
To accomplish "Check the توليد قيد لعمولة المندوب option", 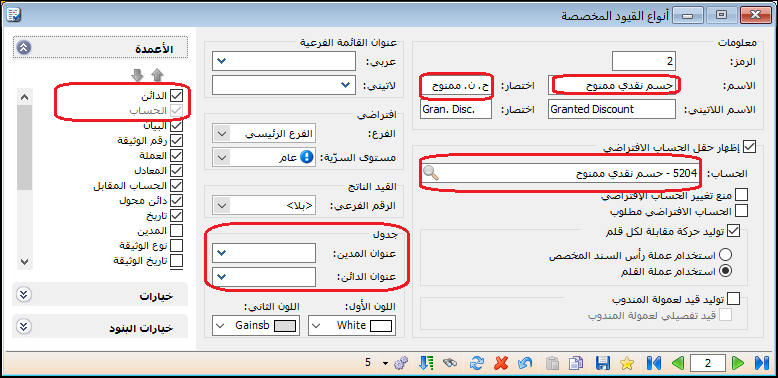I will click(x=733, y=299).
